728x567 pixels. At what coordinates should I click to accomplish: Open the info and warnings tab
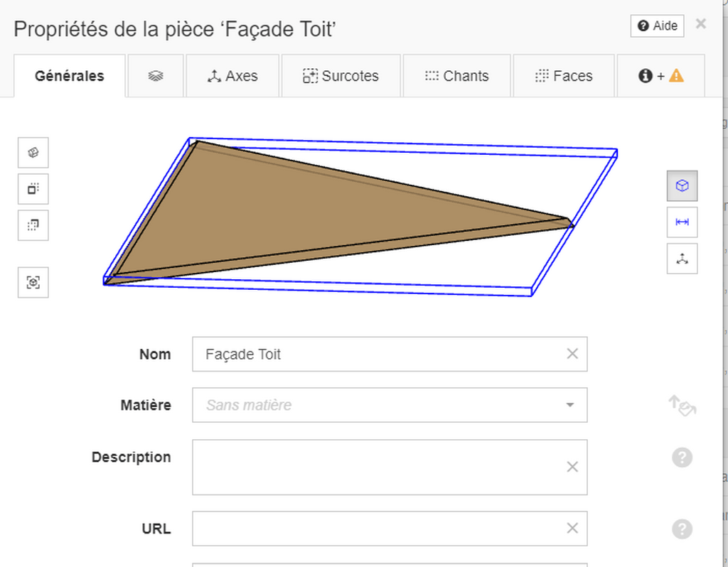(x=660, y=76)
